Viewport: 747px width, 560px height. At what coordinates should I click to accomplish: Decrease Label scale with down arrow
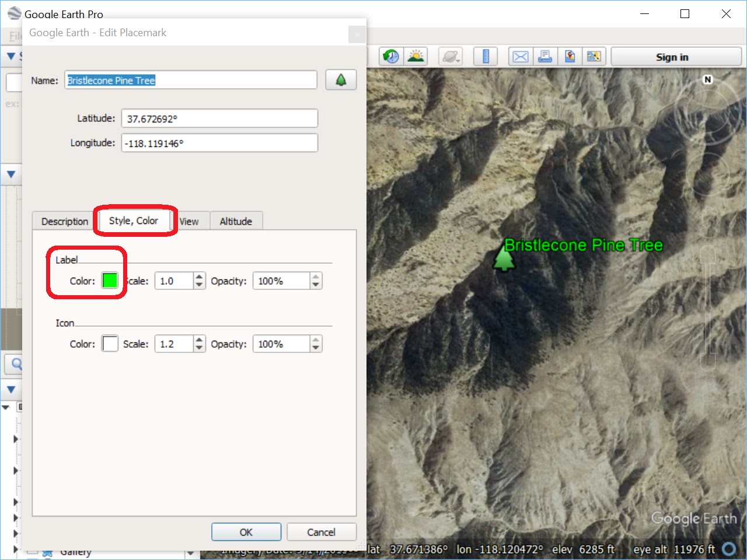point(200,285)
